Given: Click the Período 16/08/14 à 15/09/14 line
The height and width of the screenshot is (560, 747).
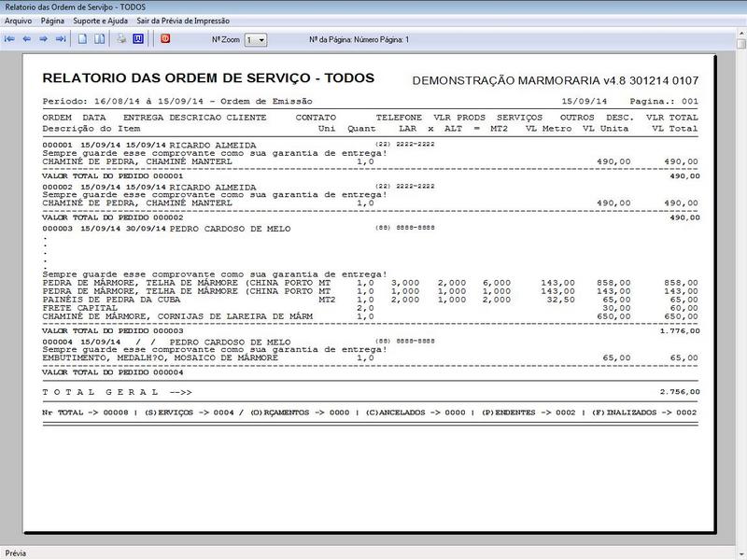Looking at the screenshot, I should [x=177, y=102].
